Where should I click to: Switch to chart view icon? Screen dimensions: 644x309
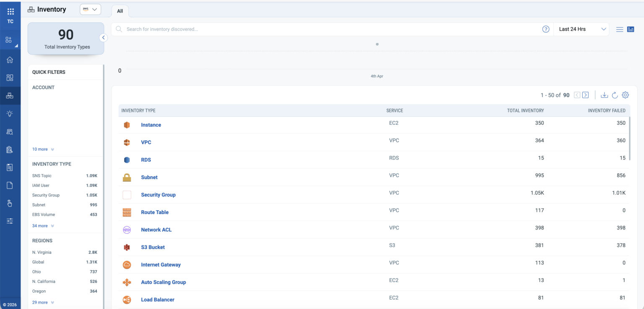[x=631, y=29]
